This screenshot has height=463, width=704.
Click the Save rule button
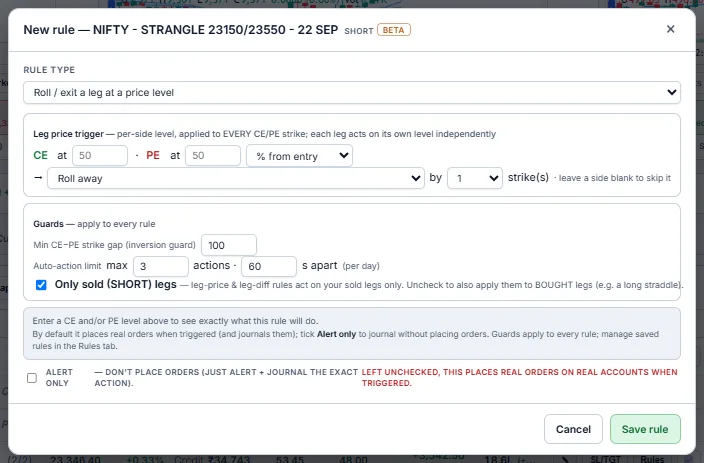click(645, 429)
